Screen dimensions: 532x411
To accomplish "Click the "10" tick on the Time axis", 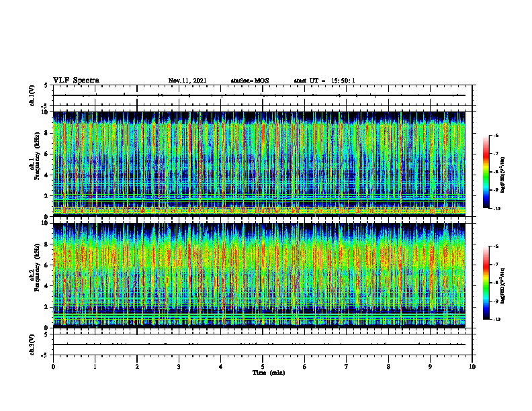I will tap(472, 367).
